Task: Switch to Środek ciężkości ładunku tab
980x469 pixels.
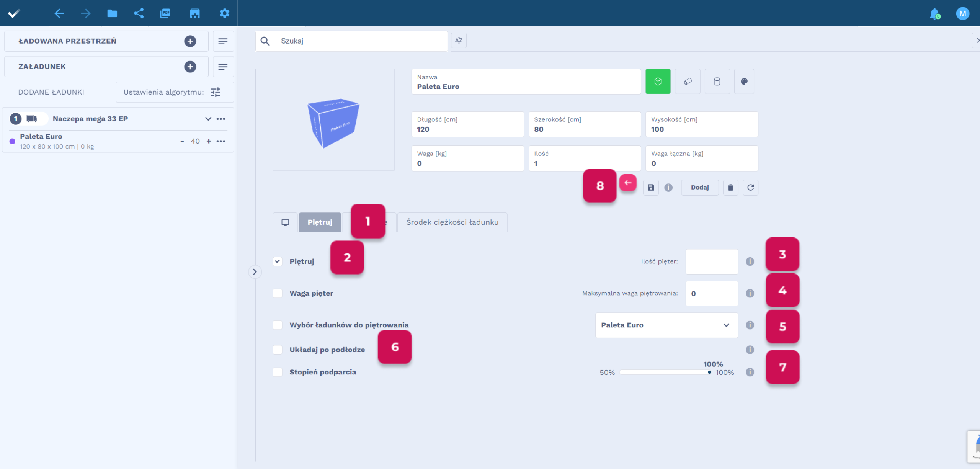Action: [x=452, y=222]
